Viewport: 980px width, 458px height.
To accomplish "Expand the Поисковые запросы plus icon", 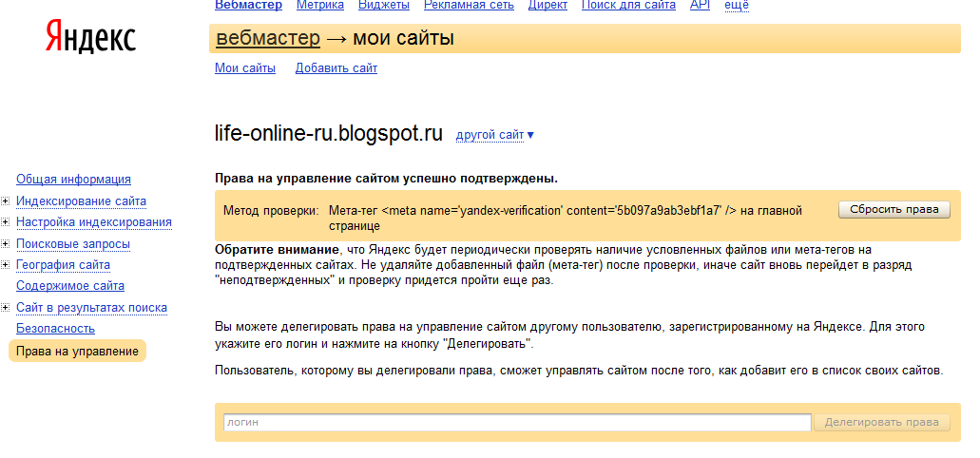I will click(5, 243).
